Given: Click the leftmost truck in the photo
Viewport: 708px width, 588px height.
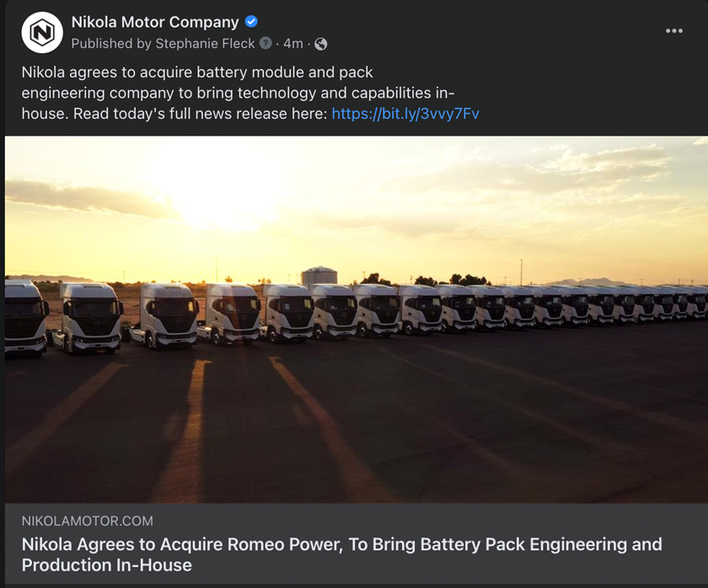Looking at the screenshot, I should pos(23,316).
